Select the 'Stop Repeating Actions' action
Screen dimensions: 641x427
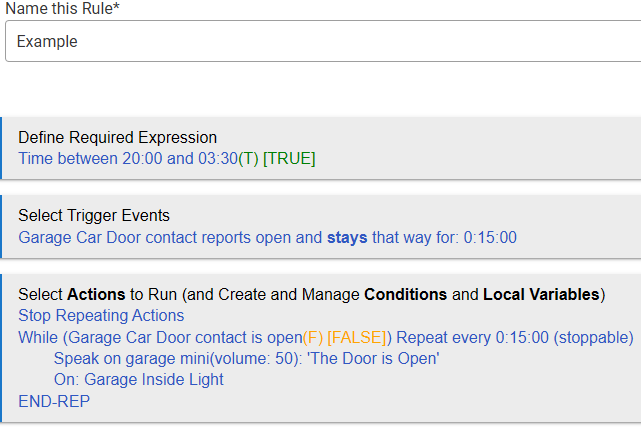pyautogui.click(x=101, y=316)
